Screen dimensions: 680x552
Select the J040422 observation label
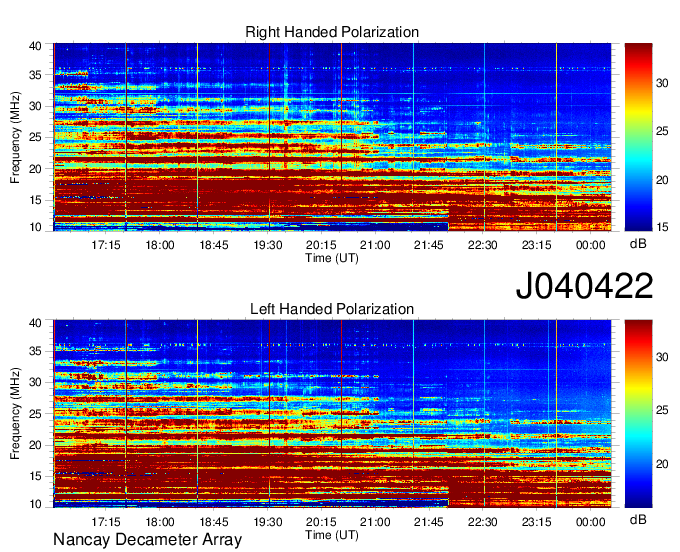584,286
